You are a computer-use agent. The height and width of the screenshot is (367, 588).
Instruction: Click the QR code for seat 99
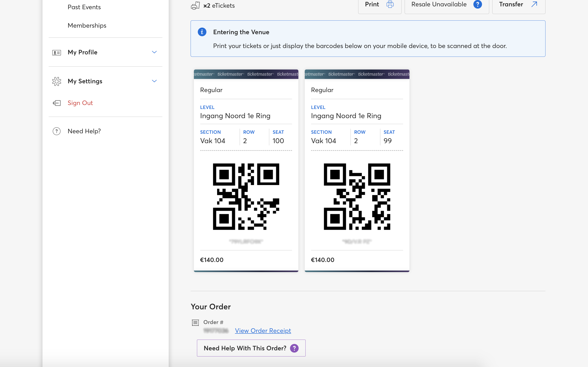click(357, 197)
